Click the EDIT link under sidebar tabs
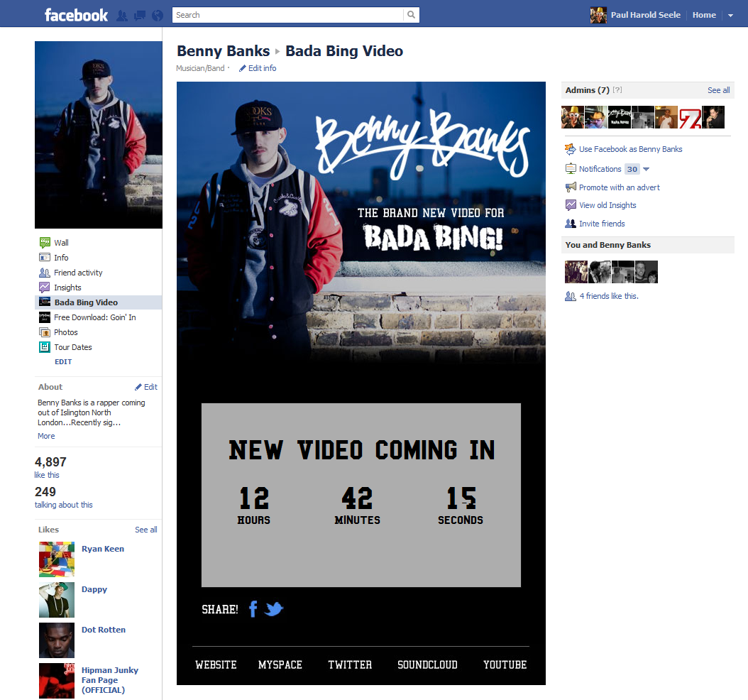Screen dimensions: 748x700 [x=63, y=361]
